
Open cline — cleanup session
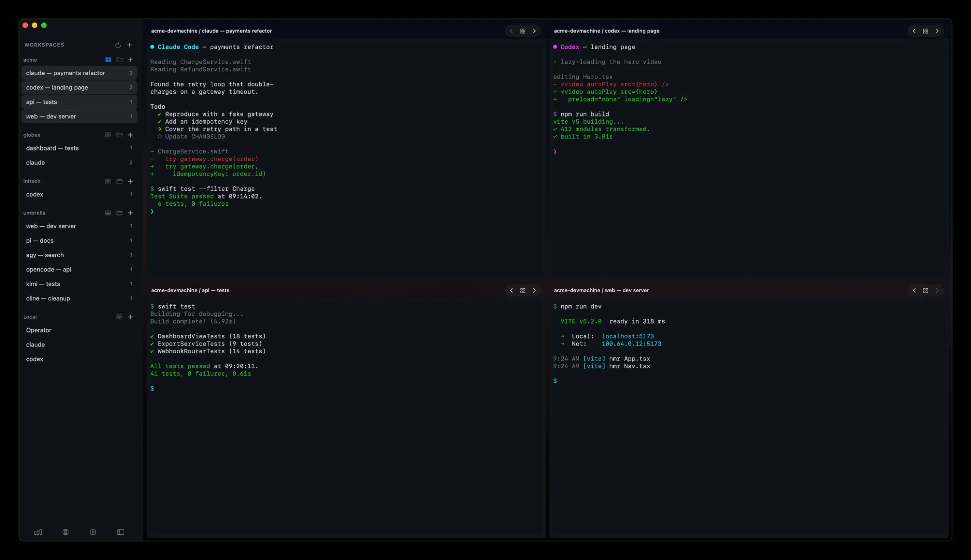click(x=79, y=298)
